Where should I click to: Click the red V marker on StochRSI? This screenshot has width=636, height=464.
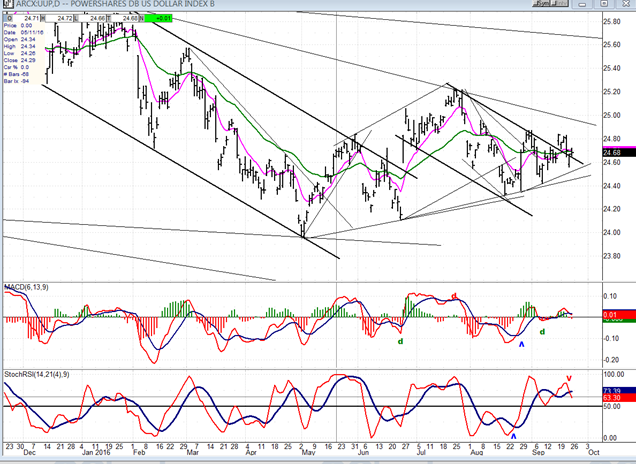point(569,378)
